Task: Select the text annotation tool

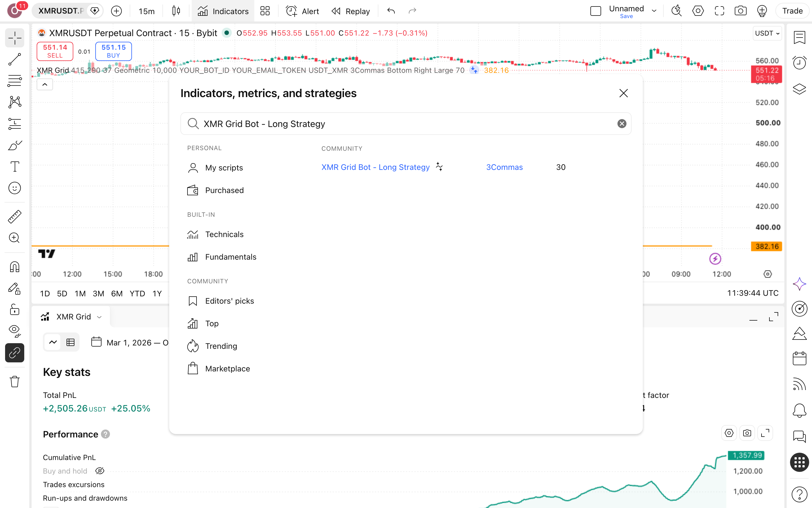Action: (x=15, y=167)
